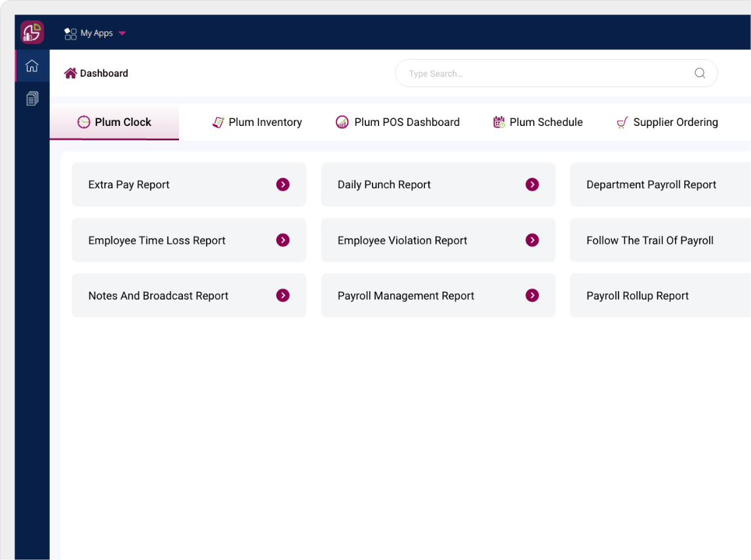Click the Plum Clock clock icon
Viewport: 751px width, 560px height.
point(84,122)
